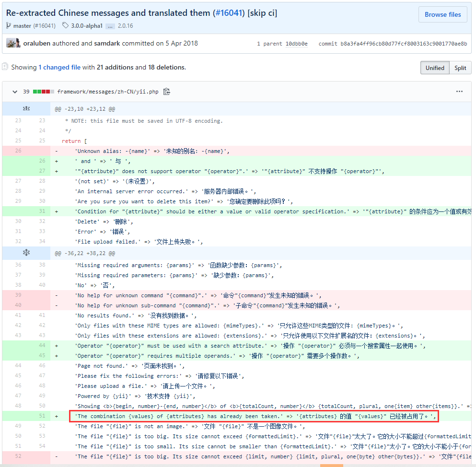Open the 3.0.0-alpha1 tag link
Image resolution: width=476 pixels, height=467 pixels.
click(x=87, y=26)
